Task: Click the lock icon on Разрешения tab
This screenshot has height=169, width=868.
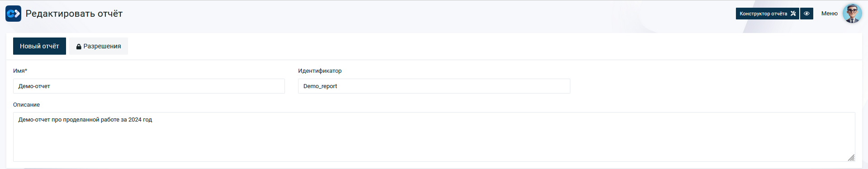Action: 79,47
